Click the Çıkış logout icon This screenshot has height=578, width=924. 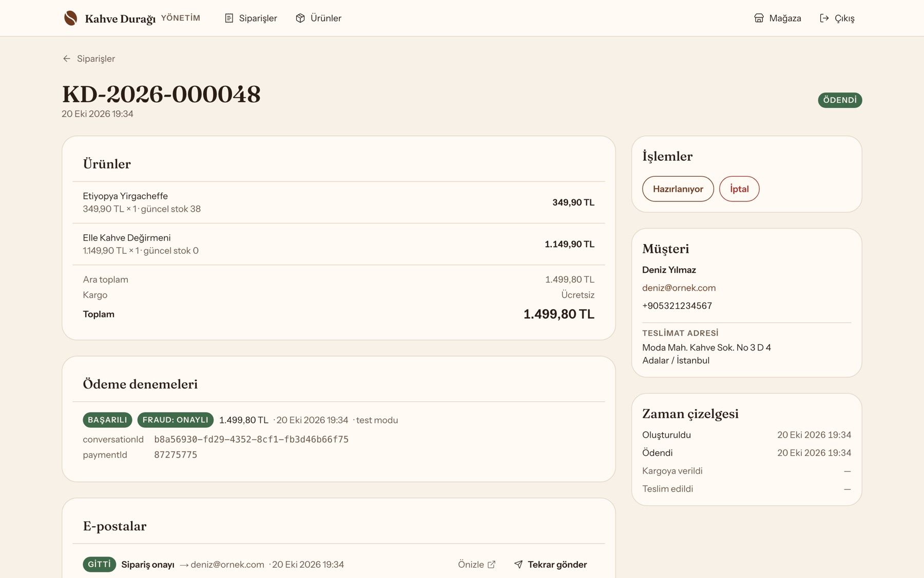point(824,18)
